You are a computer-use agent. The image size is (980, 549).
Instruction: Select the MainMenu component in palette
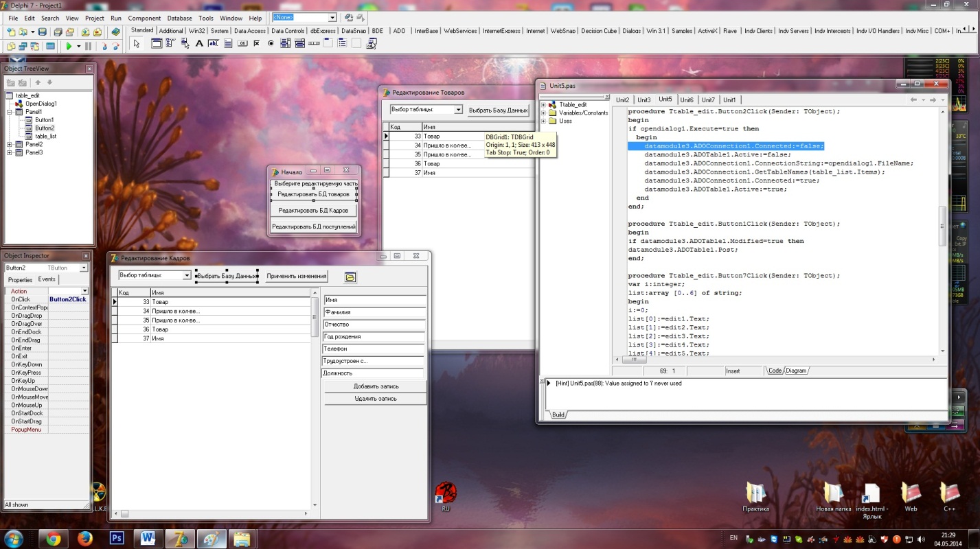[x=170, y=43]
